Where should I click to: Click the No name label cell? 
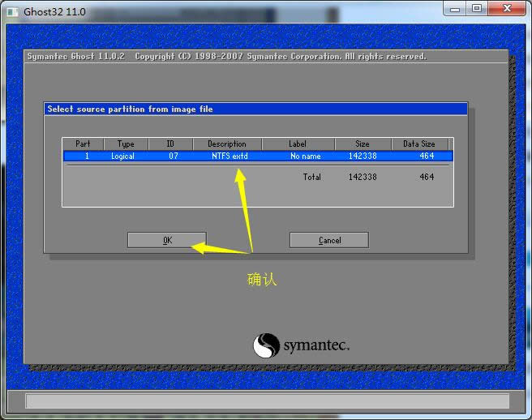coord(305,156)
